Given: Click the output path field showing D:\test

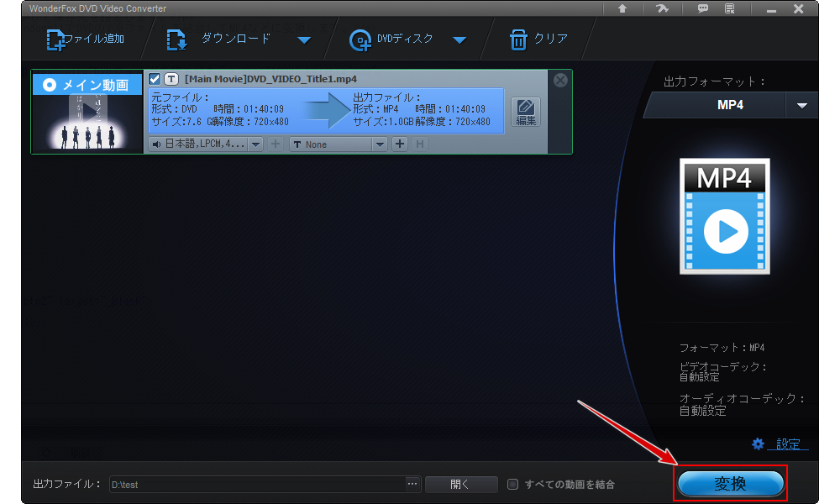Looking at the screenshot, I should coord(256,484).
